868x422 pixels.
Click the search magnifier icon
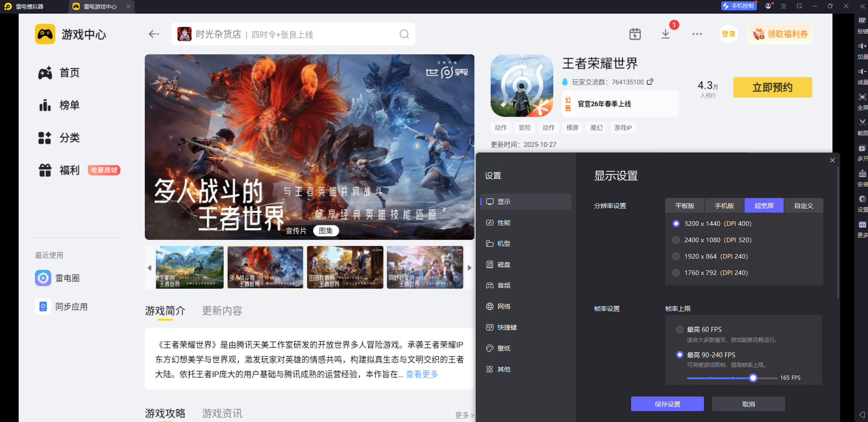404,34
